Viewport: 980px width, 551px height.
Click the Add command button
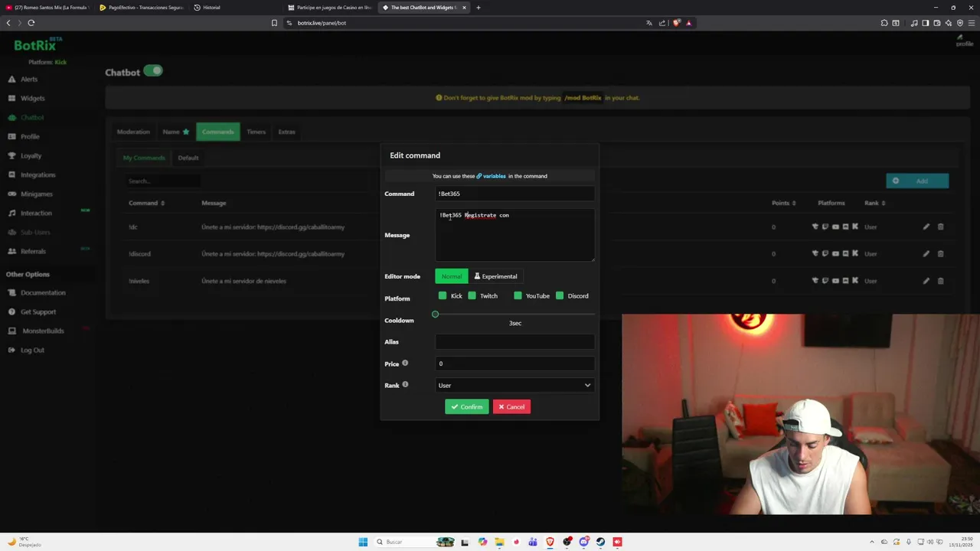(x=917, y=181)
